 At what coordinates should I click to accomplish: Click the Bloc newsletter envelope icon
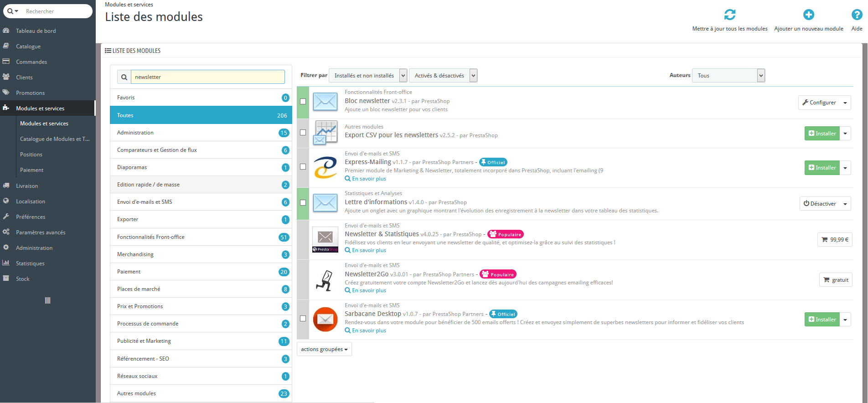coord(325,102)
